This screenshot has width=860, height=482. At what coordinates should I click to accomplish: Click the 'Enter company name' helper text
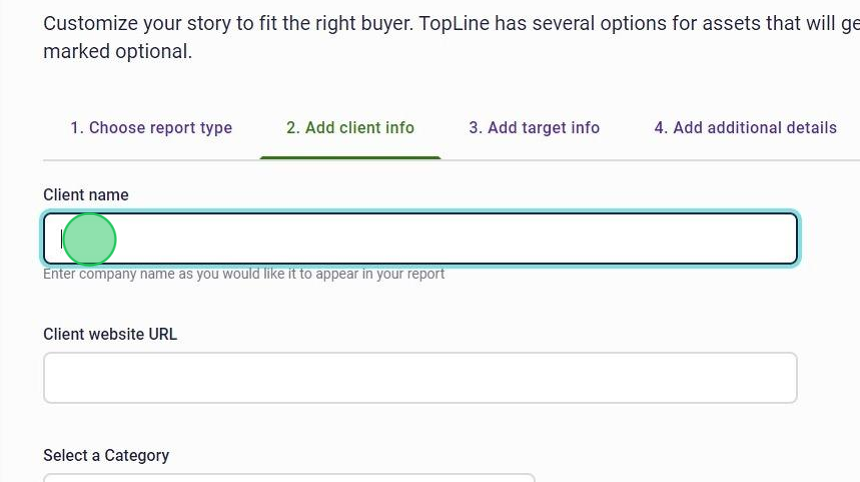[x=244, y=274]
